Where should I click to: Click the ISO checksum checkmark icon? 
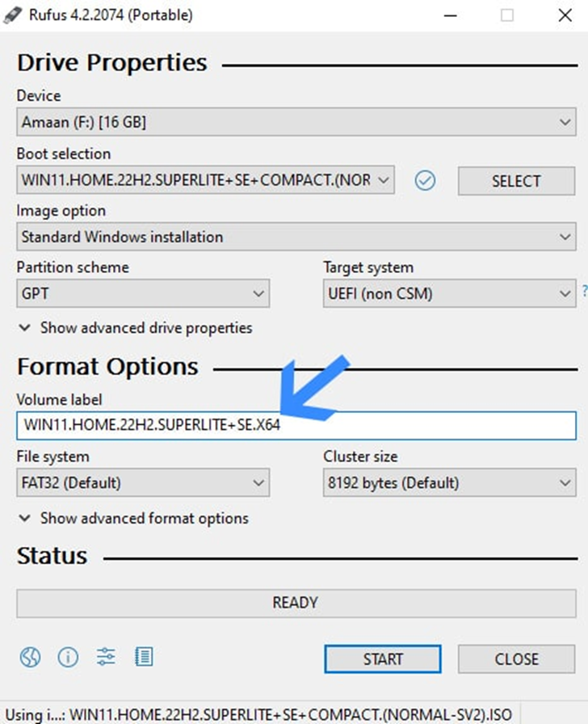click(425, 180)
